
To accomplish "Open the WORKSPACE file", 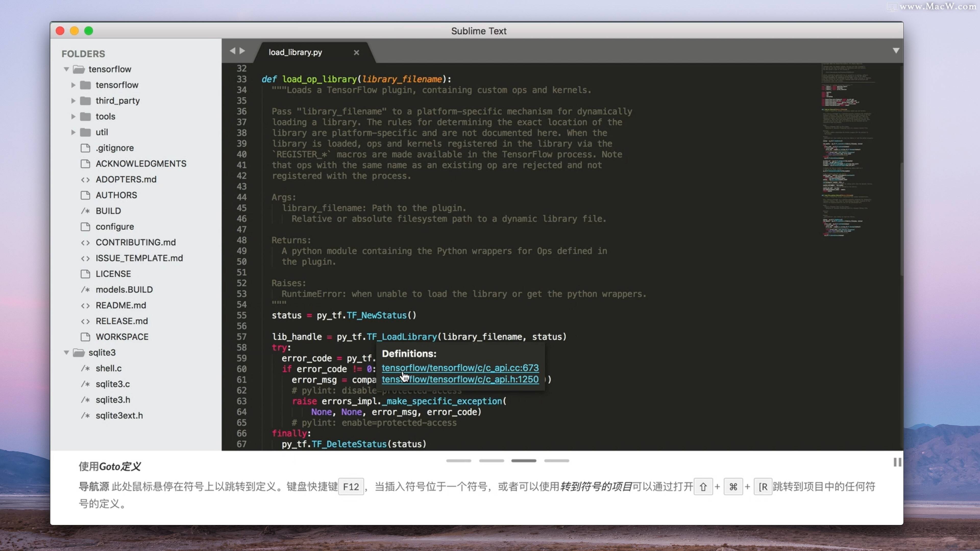I will coord(122,337).
